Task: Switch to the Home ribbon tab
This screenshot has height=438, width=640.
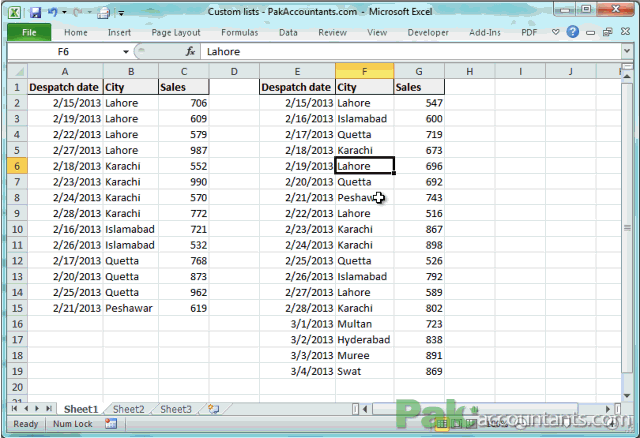Action: [x=76, y=32]
